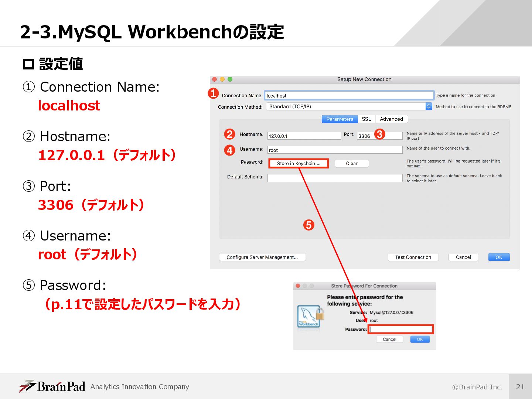Click the red 'localhost' value text
This screenshot has height=399, width=532.
coord(69,106)
